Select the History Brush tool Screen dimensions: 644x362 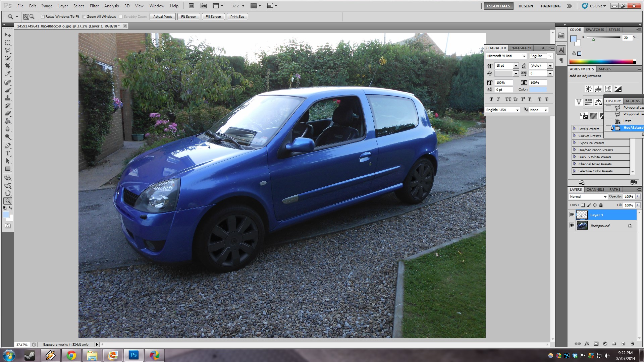(x=8, y=106)
